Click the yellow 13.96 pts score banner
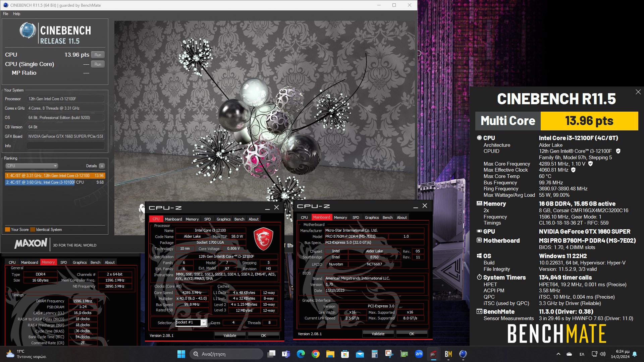 point(589,121)
